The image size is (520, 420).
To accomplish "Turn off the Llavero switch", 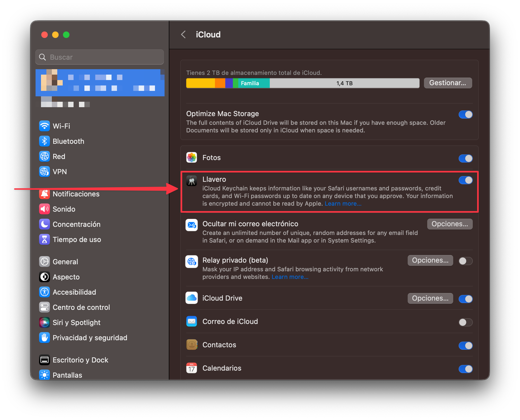I will click(x=465, y=180).
